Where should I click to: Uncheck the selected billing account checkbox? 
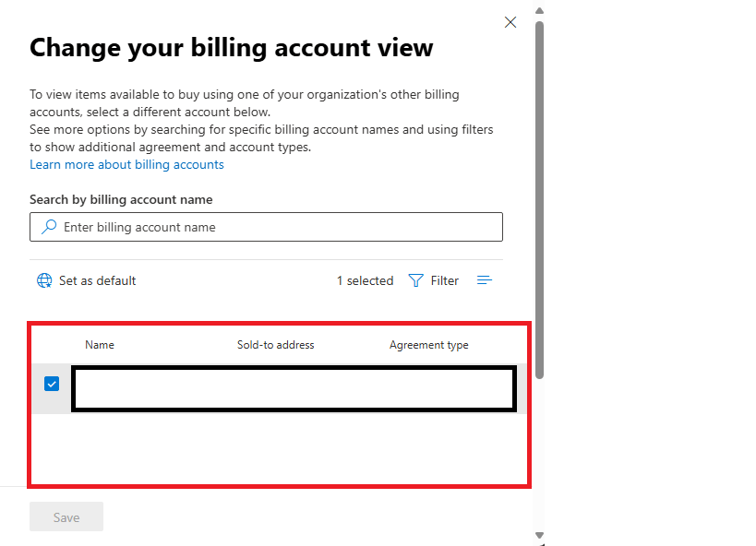[x=52, y=384]
